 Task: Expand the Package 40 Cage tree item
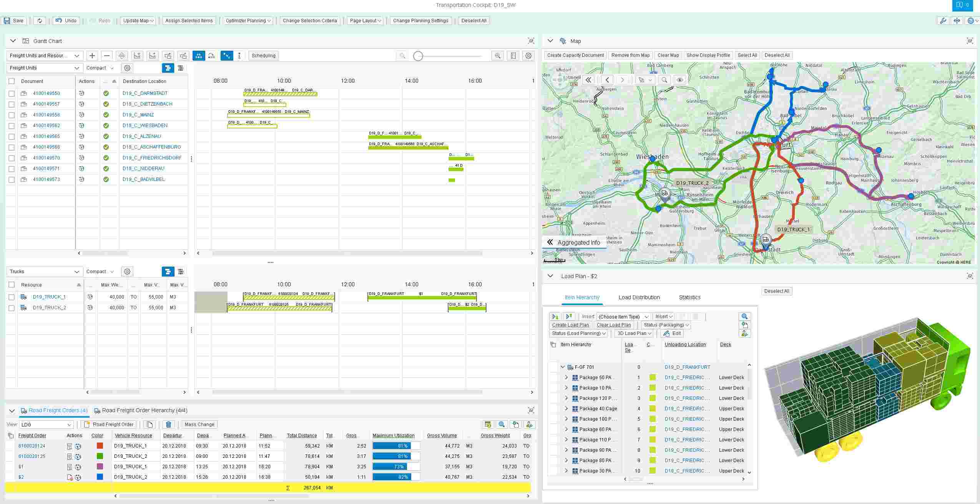pyautogui.click(x=566, y=409)
